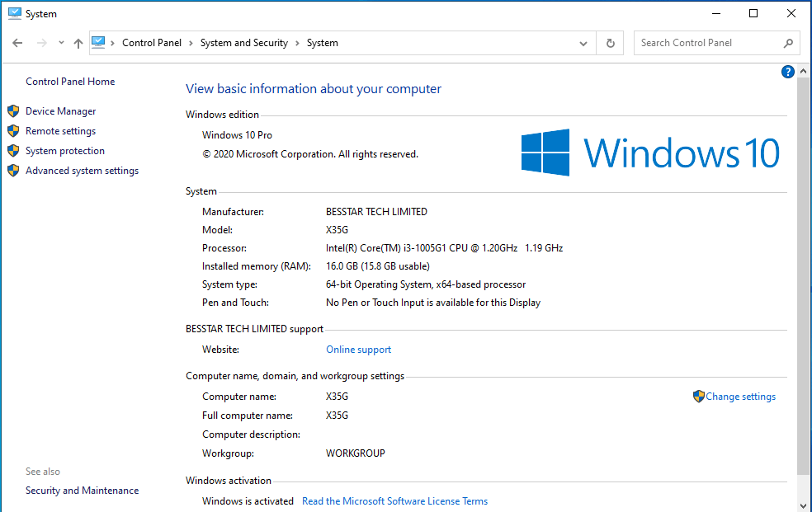Click the 'Windows is activated' text
Image resolution: width=812 pixels, height=512 pixels.
[x=248, y=501]
